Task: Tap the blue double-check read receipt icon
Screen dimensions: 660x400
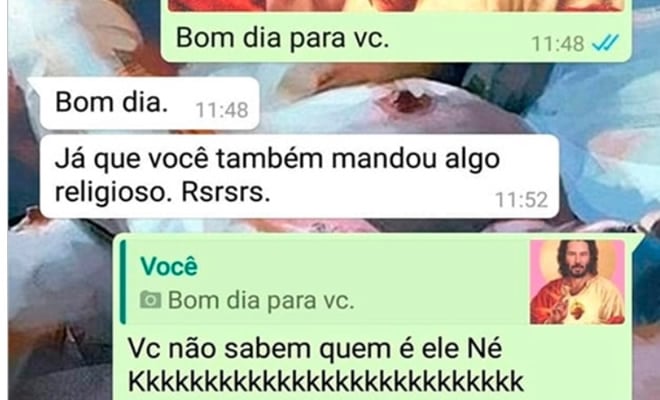Action: [x=605, y=43]
